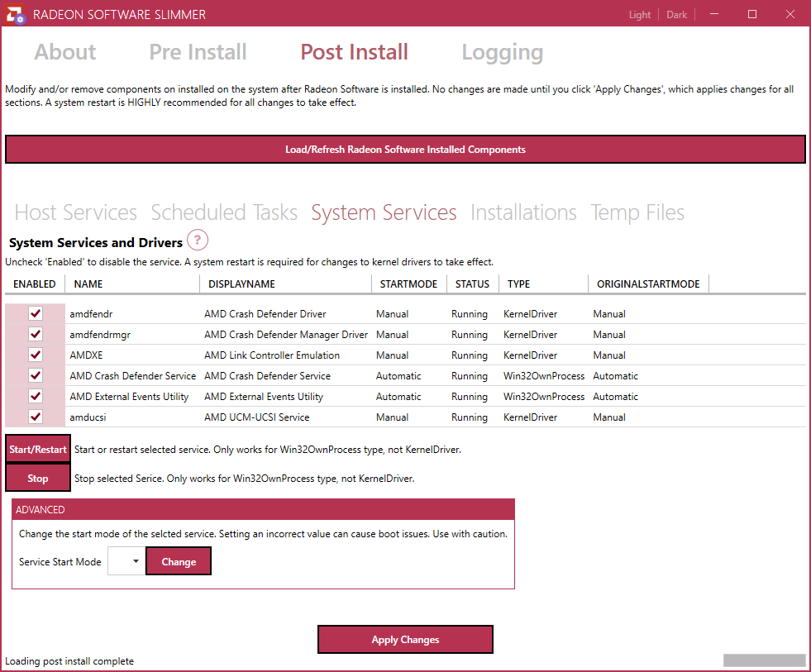Select the System Services sub-tab
The width and height of the screenshot is (811, 672).
(384, 212)
